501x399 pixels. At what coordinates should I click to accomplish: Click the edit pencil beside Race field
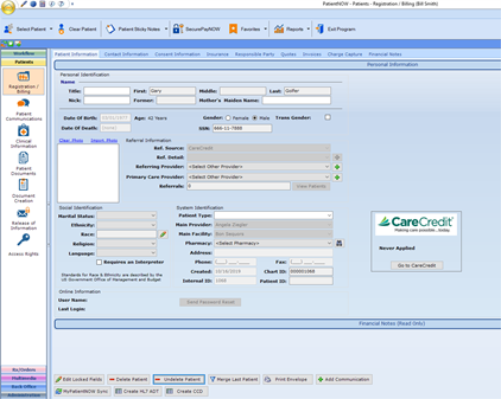click(163, 234)
